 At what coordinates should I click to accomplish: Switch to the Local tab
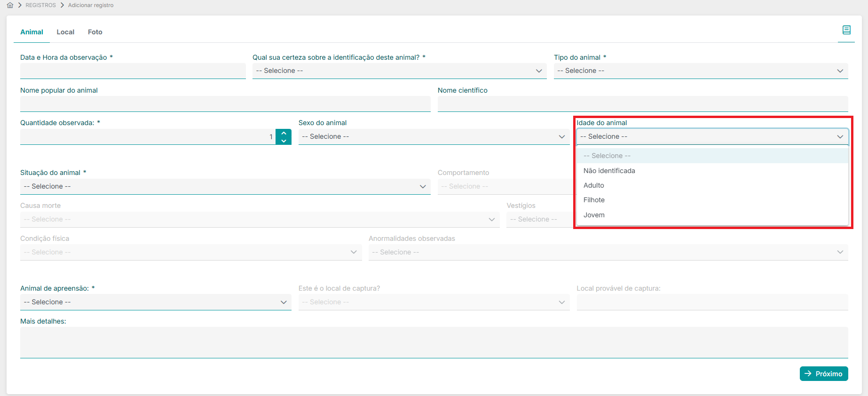pos(65,32)
